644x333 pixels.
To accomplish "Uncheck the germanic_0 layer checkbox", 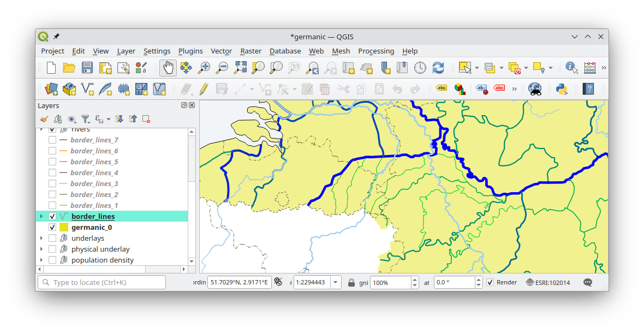I will pos(52,227).
